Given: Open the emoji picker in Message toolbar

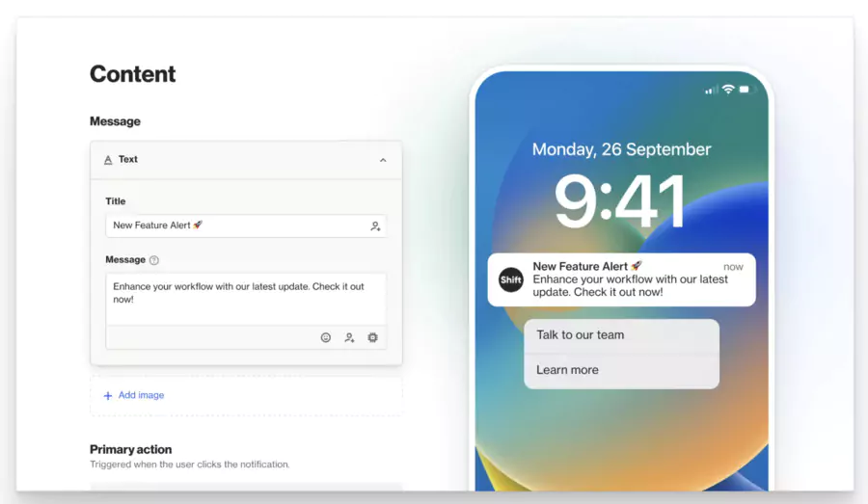Looking at the screenshot, I should click(x=326, y=337).
